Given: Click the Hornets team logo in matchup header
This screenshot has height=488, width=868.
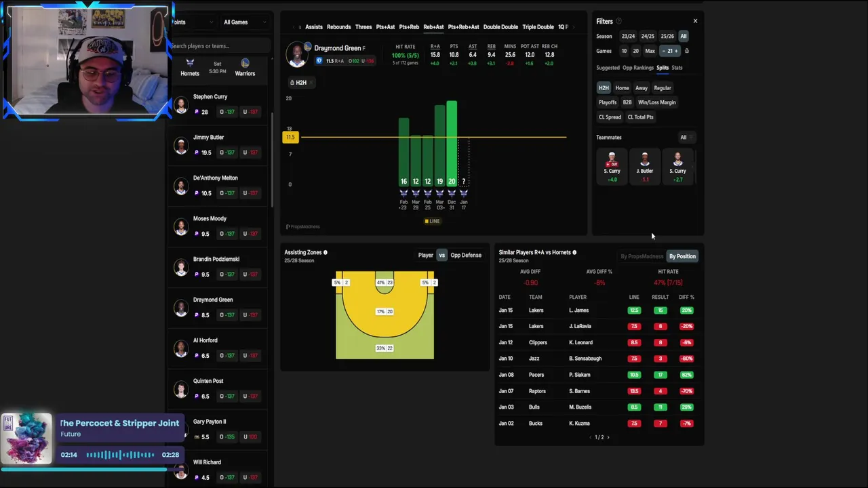Looking at the screenshot, I should click(190, 63).
